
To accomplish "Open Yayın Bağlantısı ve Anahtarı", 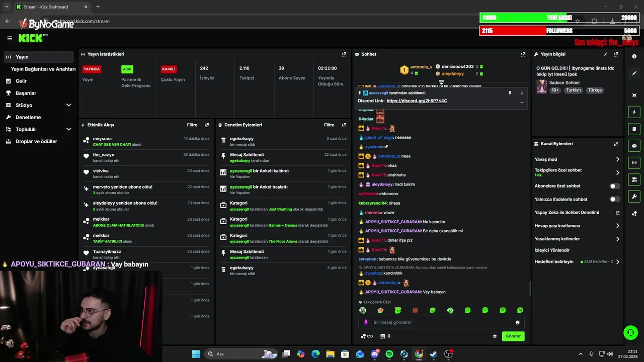I will point(43,69).
